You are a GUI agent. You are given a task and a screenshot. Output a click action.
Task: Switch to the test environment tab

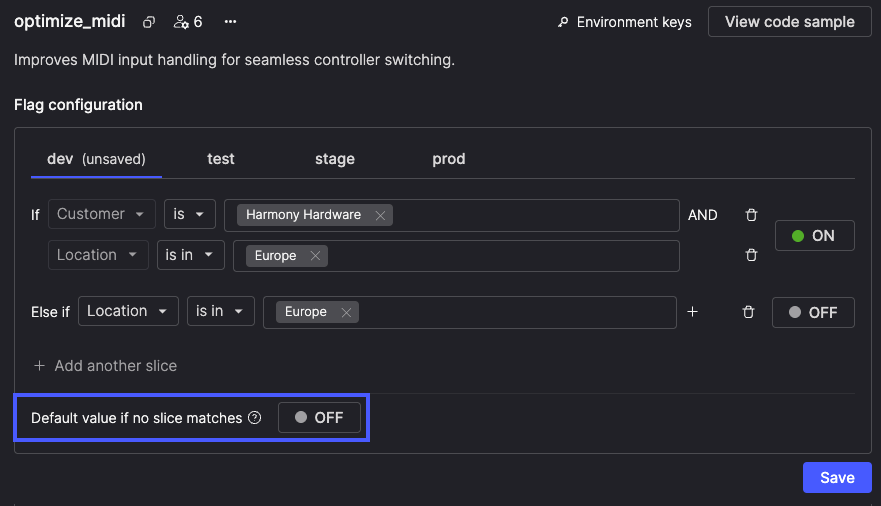(221, 159)
